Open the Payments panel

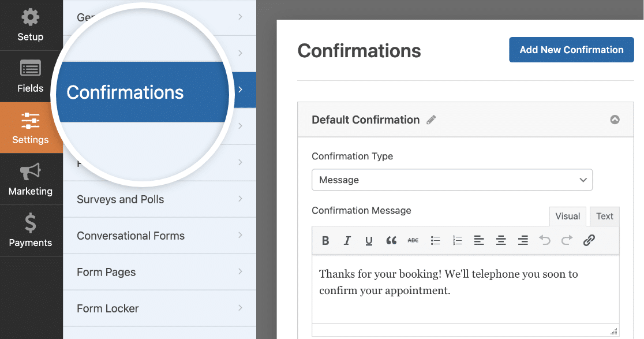point(31,230)
